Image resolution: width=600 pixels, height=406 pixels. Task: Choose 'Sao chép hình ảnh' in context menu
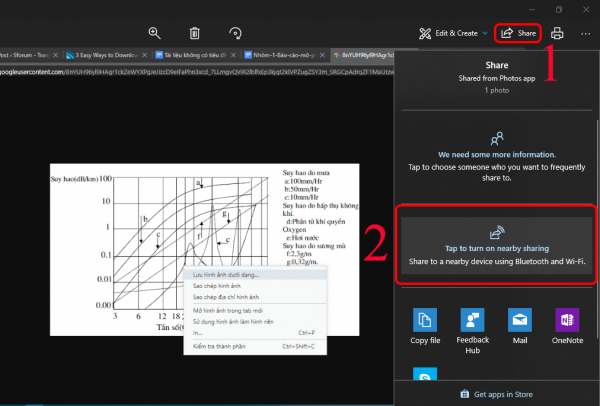pos(255,286)
